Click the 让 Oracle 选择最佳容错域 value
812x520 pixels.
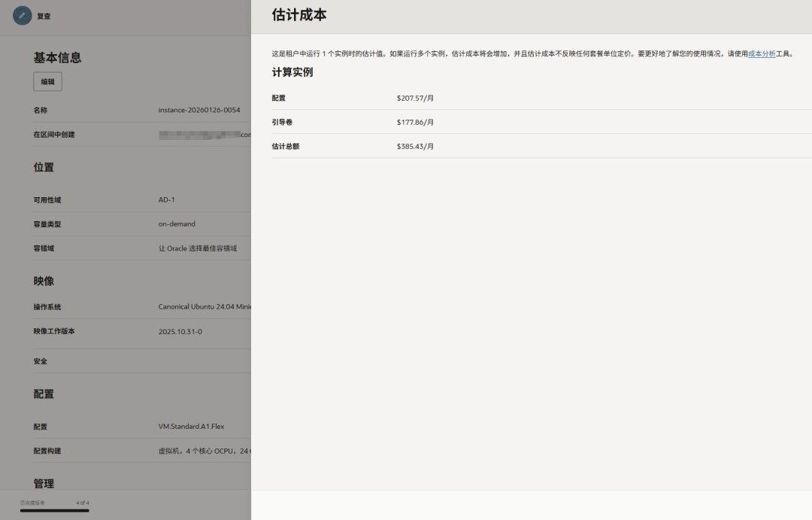coord(197,248)
